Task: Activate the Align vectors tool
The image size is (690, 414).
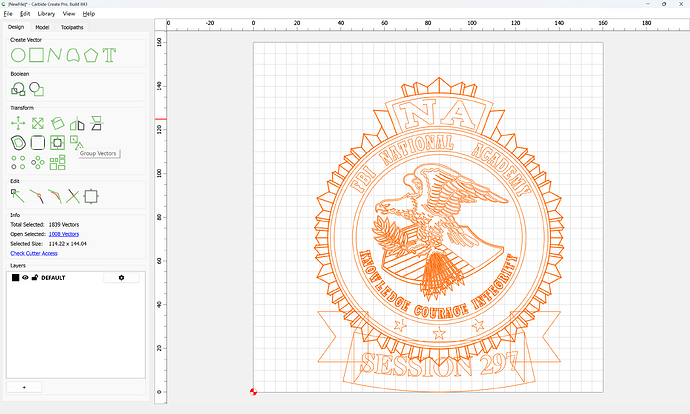Action: click(x=96, y=124)
